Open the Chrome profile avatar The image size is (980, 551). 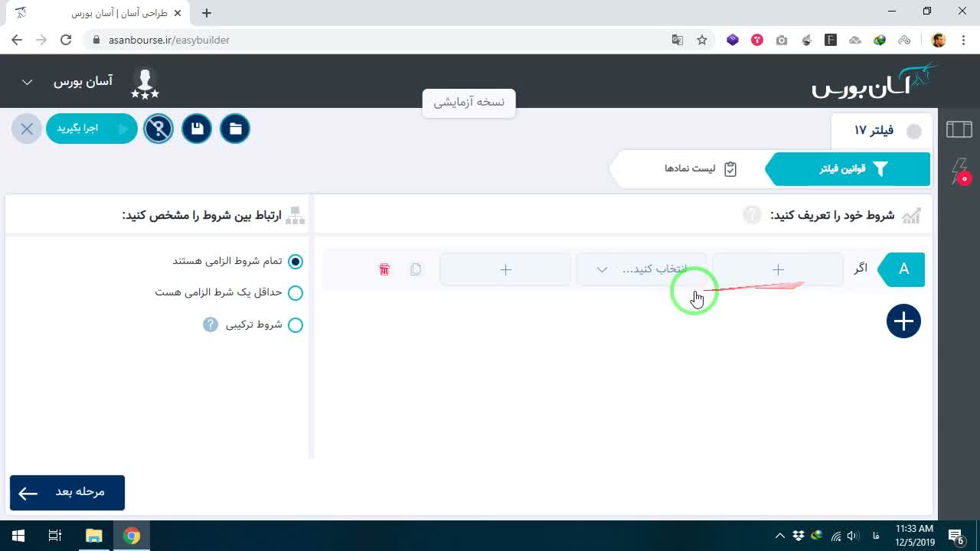pos(939,40)
